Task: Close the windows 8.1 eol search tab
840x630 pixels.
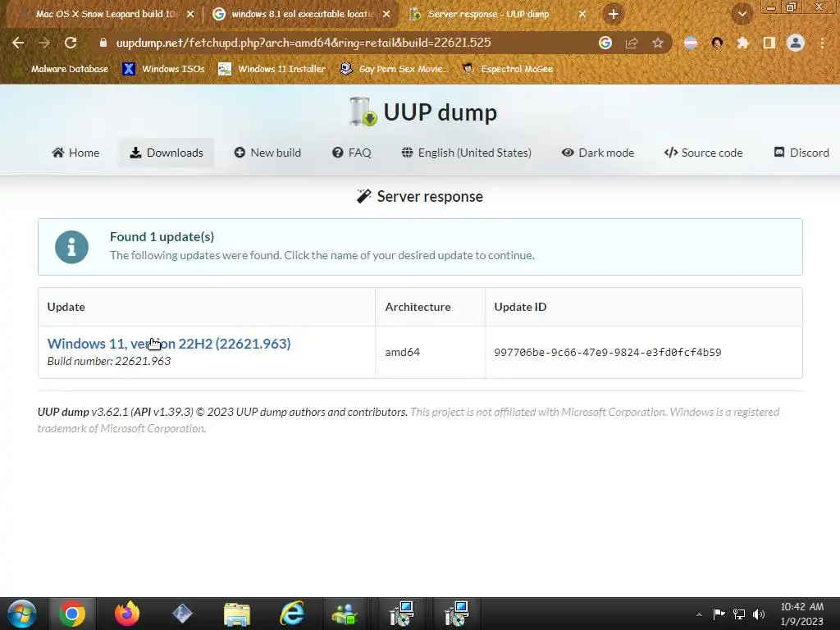Action: 386,14
